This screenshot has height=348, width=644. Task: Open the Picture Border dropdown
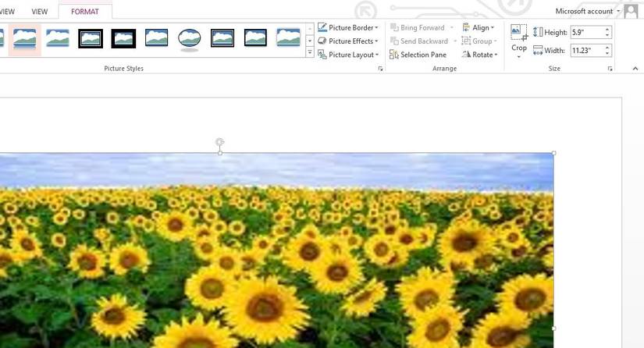[x=348, y=27]
